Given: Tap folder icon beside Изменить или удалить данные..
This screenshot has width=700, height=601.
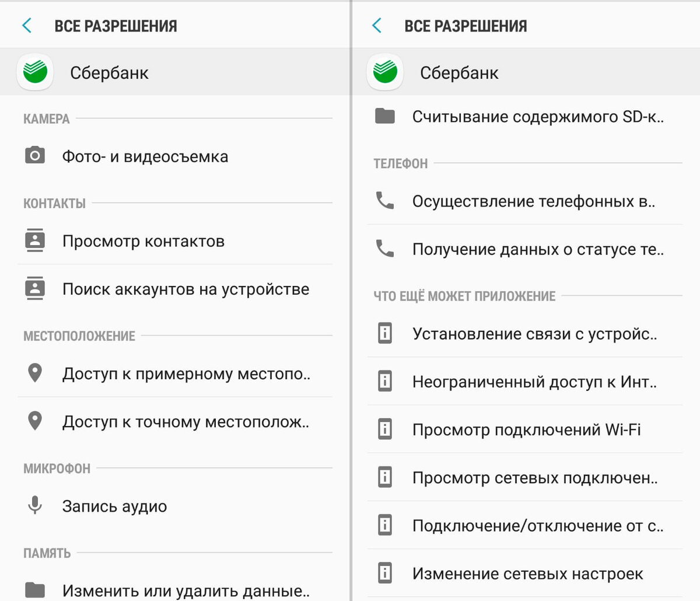Looking at the screenshot, I should click(35, 590).
